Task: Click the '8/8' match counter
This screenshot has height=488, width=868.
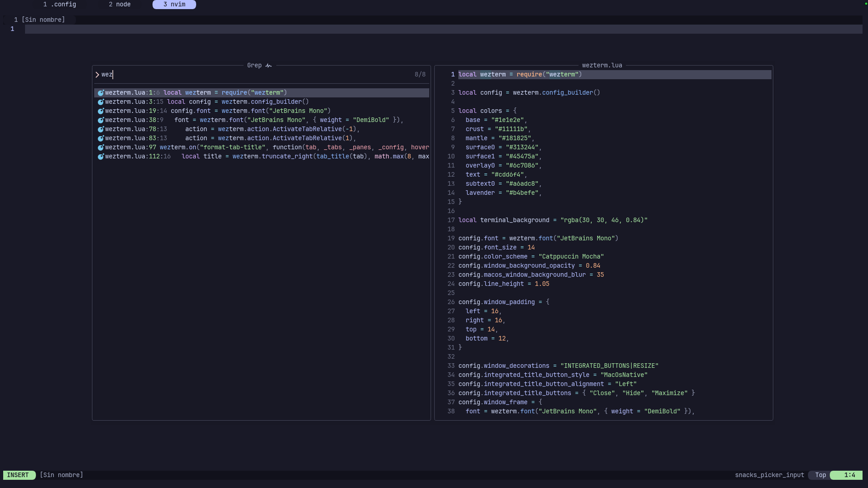Action: (420, 75)
